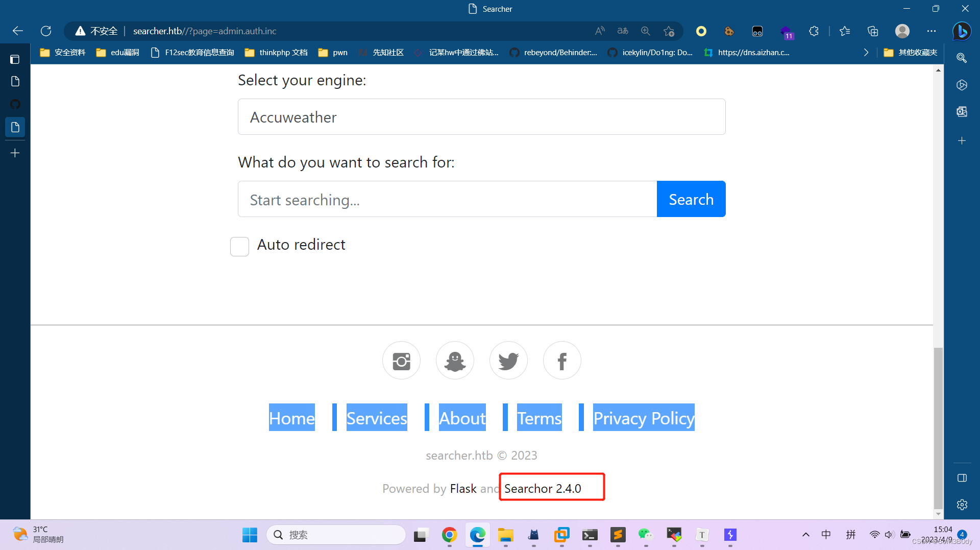
Task: Open the cookie extension icon
Action: tap(729, 31)
